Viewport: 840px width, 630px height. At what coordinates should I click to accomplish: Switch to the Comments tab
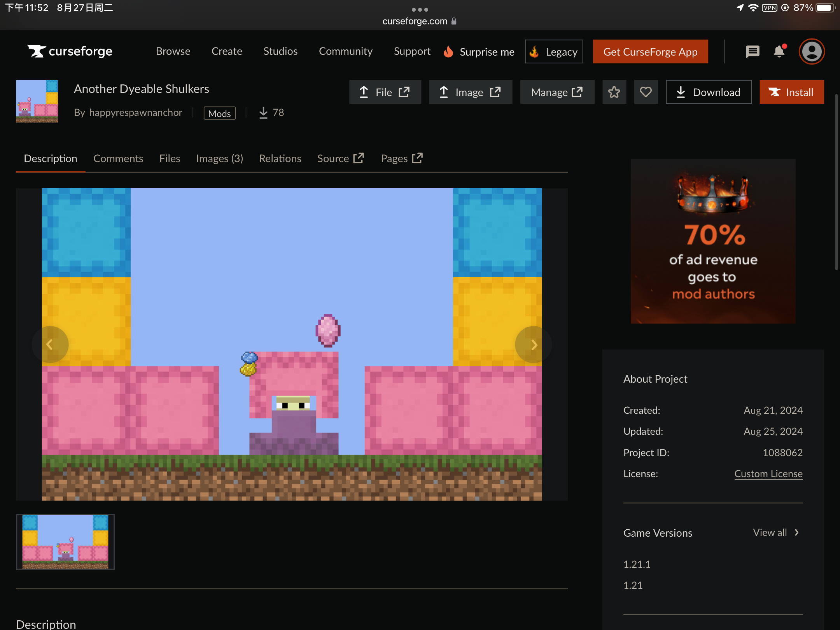(x=118, y=159)
